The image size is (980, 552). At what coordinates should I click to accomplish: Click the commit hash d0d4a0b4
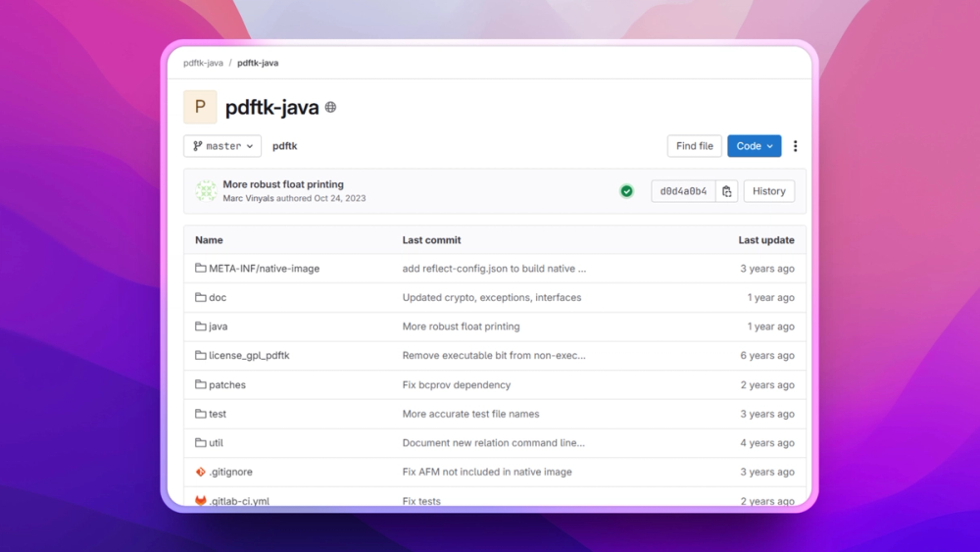point(683,191)
